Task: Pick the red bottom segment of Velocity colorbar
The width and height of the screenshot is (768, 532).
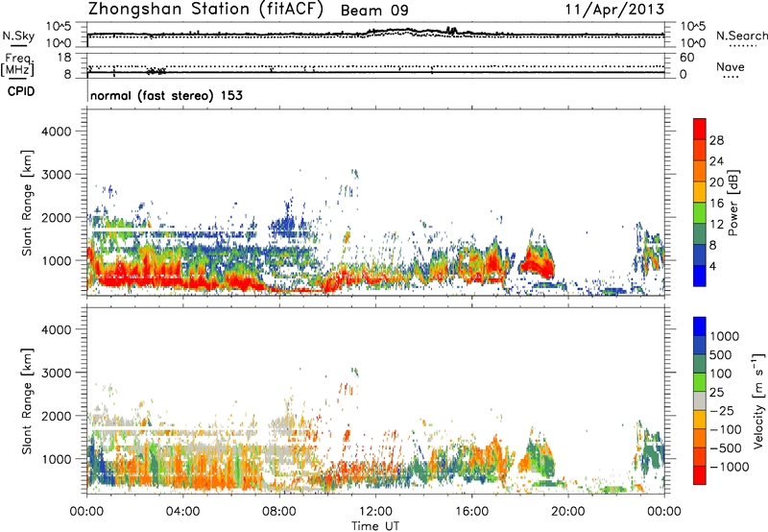Action: (700, 475)
